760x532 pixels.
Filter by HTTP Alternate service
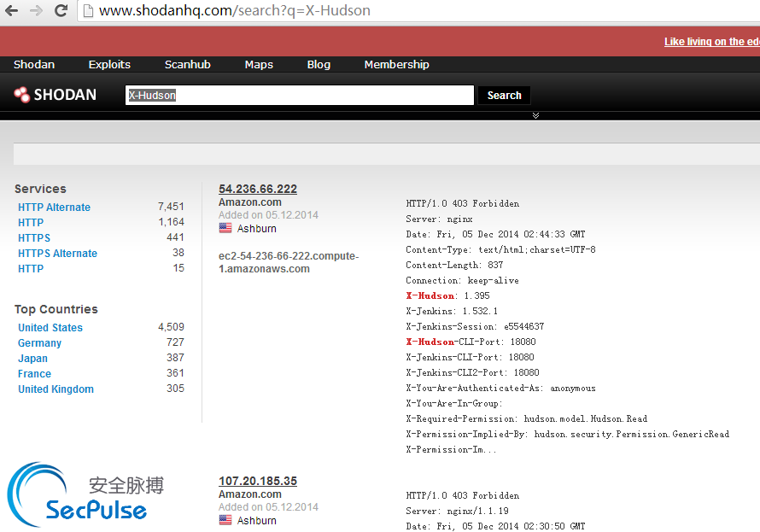click(x=55, y=207)
